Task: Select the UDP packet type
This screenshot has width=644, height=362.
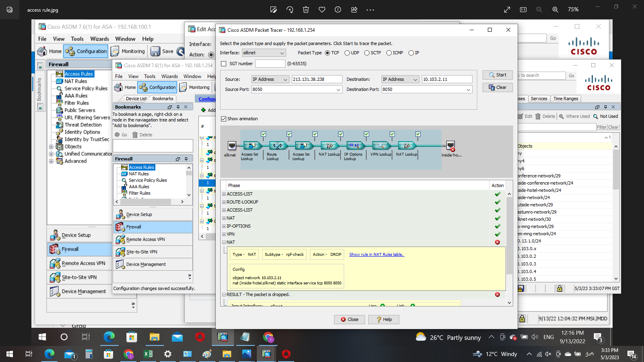Action: pyautogui.click(x=347, y=53)
